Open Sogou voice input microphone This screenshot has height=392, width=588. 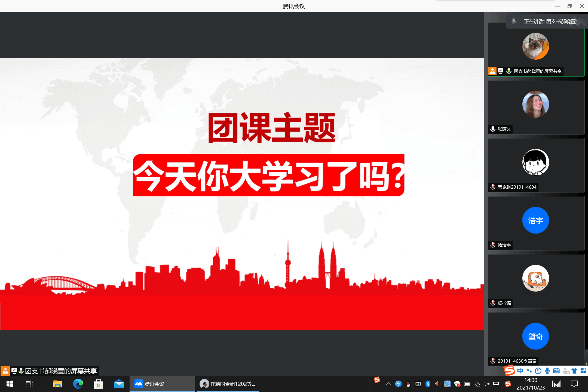(x=547, y=371)
